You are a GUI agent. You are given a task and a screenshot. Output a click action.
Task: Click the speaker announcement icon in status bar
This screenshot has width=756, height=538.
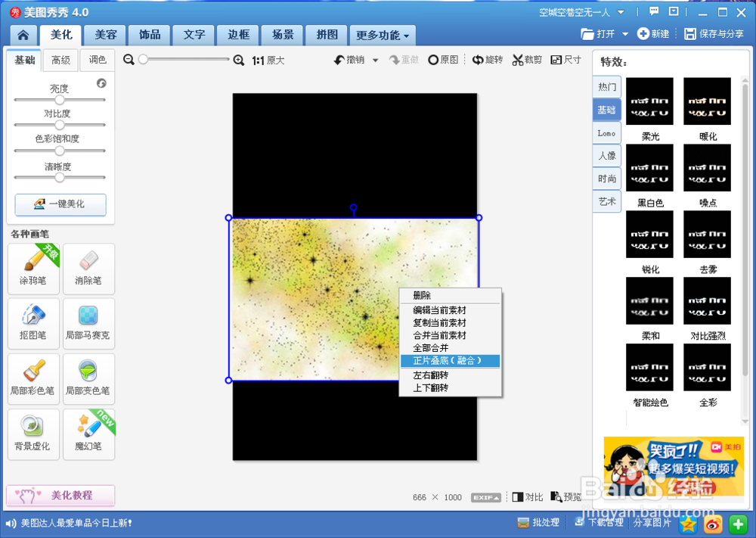pos(11,523)
